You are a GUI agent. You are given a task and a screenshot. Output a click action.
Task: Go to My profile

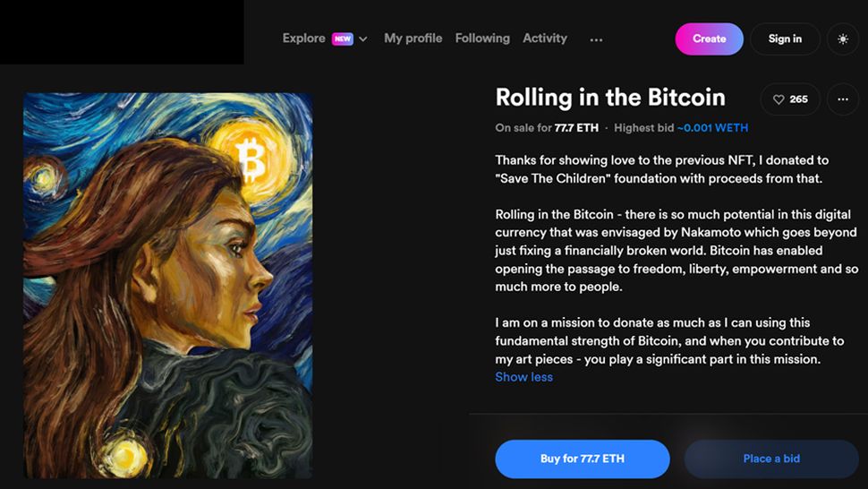coord(413,39)
